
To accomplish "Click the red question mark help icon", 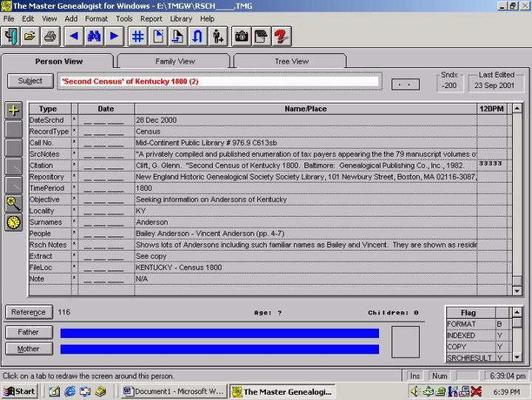I will pyautogui.click(x=282, y=36).
